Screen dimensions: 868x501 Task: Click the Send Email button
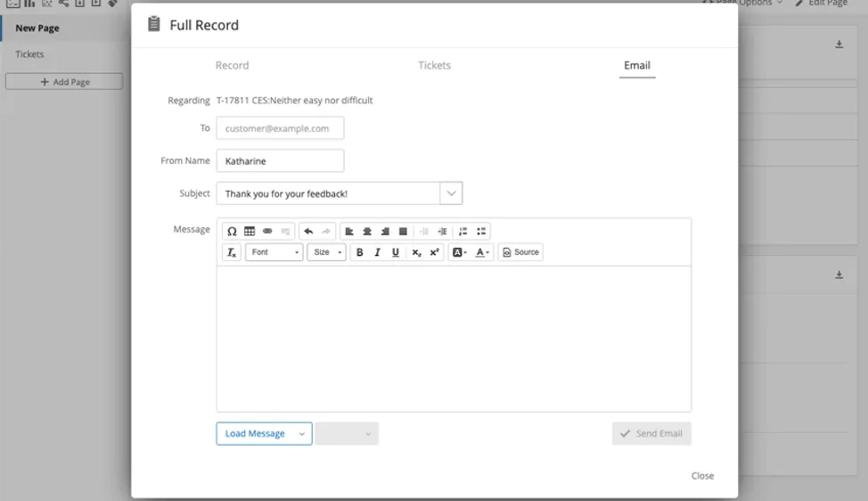coord(651,433)
